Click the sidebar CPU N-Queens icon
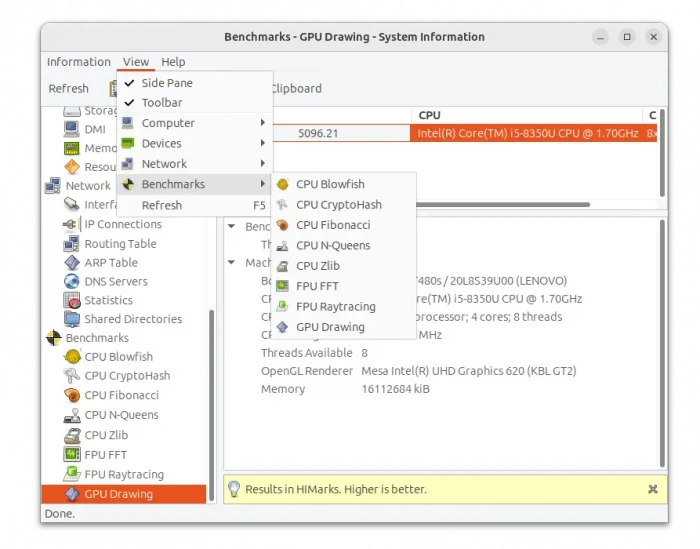The height and width of the screenshot is (549, 700). (x=72, y=415)
